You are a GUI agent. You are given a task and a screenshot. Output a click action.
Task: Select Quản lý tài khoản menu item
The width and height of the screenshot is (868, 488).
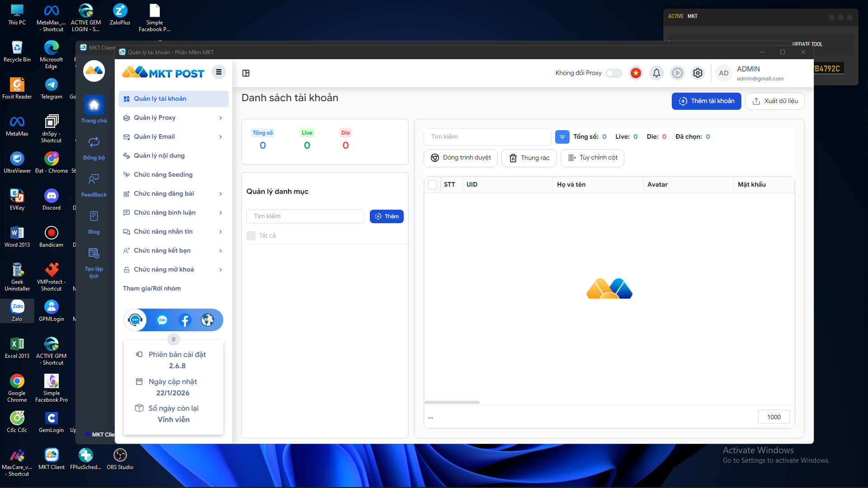coord(174,99)
